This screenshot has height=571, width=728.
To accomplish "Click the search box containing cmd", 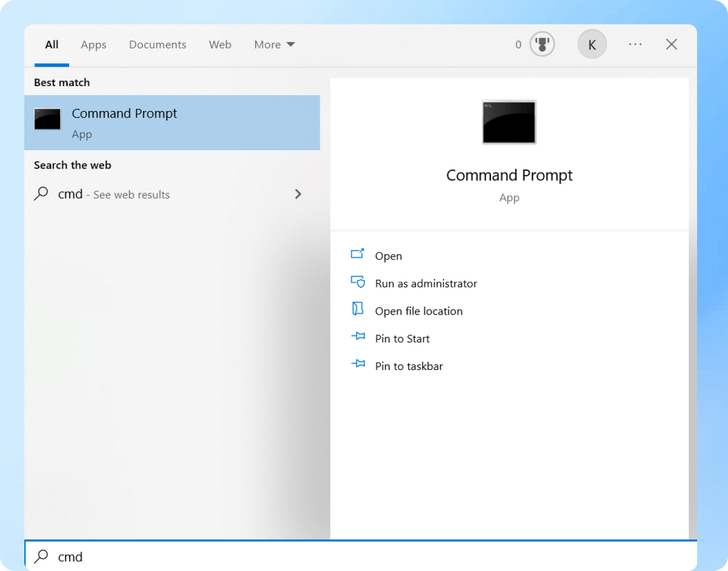I will click(361, 556).
